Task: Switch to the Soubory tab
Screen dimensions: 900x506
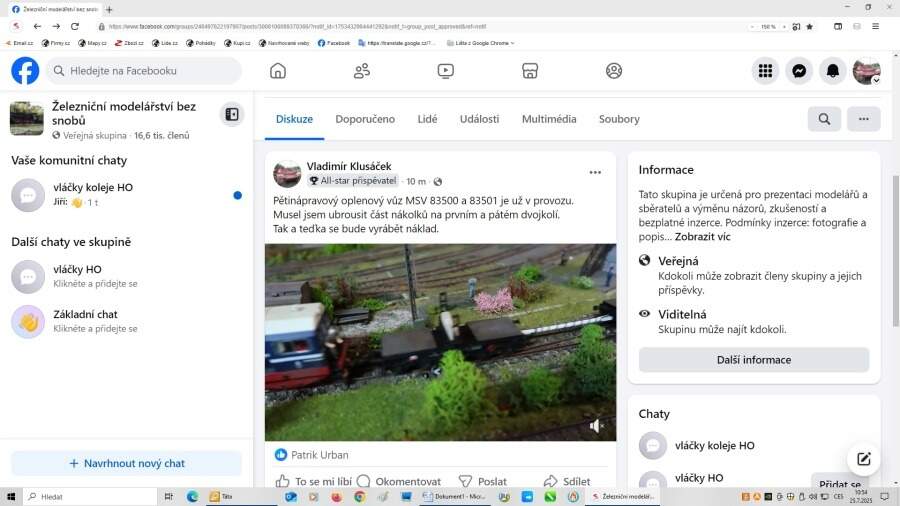Action: pyautogui.click(x=619, y=119)
